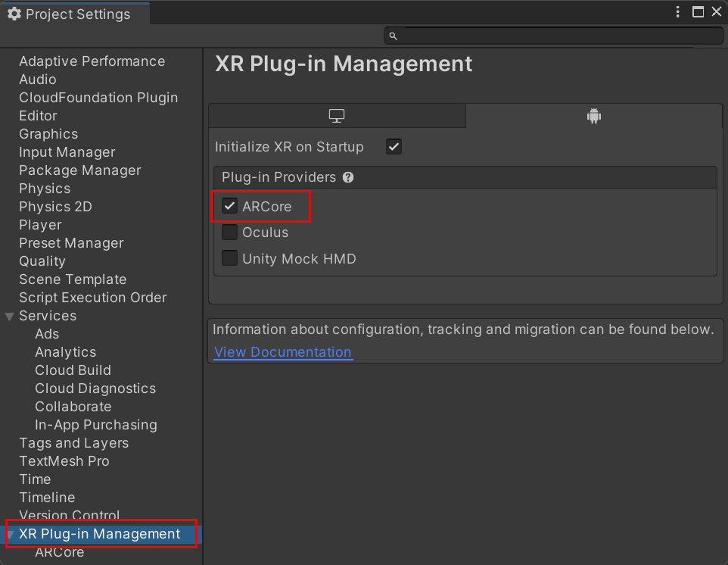The image size is (728, 565).
Task: Open Version Control settings
Action: (69, 514)
